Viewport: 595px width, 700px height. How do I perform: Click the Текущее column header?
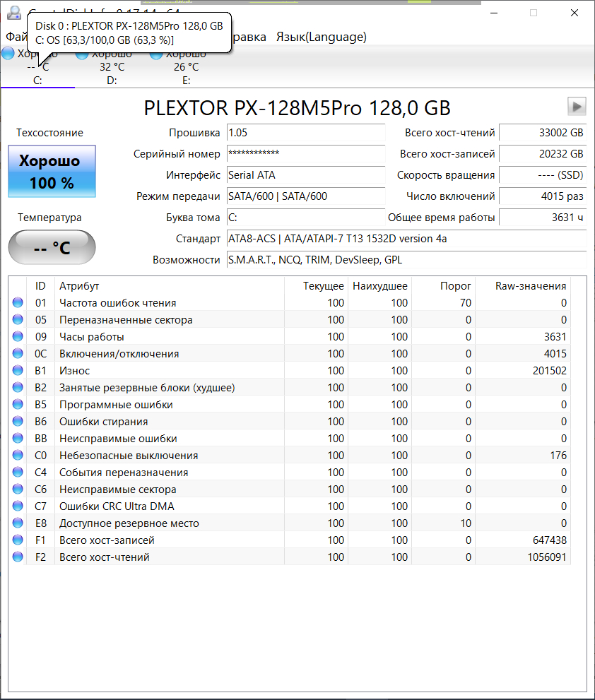click(317, 285)
